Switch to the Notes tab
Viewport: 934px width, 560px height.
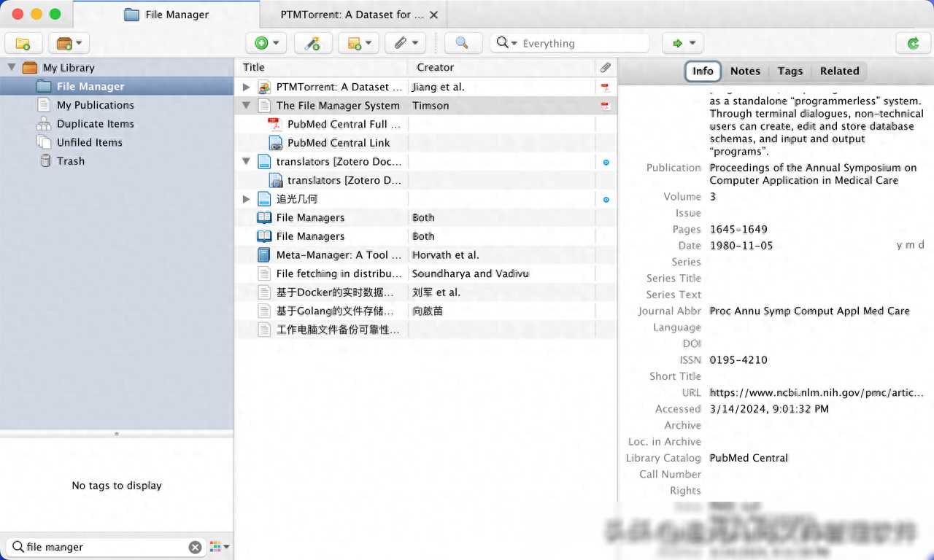coord(745,71)
